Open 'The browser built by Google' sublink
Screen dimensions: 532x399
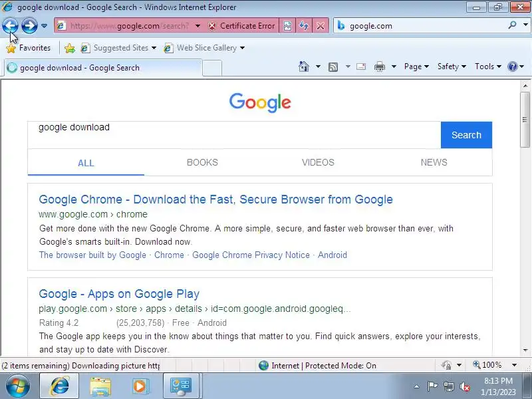coord(92,255)
